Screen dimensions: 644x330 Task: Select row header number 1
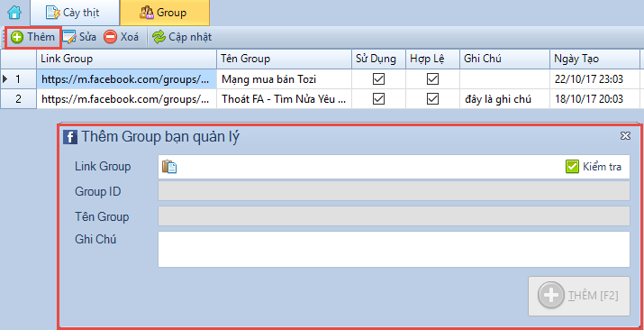click(19, 79)
